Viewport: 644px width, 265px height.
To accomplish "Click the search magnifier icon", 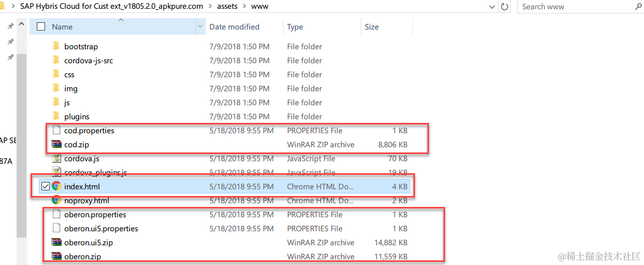I will point(638,7).
